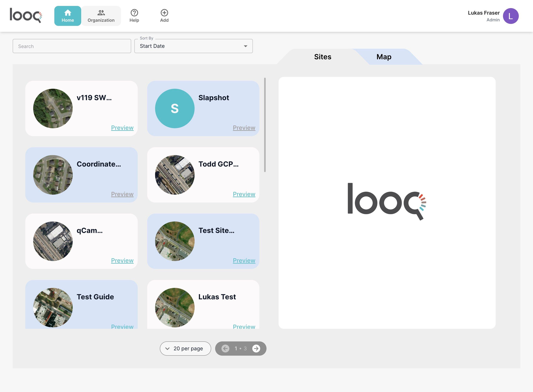Click the Search input field
The height and width of the screenshot is (392, 533).
pos(72,46)
